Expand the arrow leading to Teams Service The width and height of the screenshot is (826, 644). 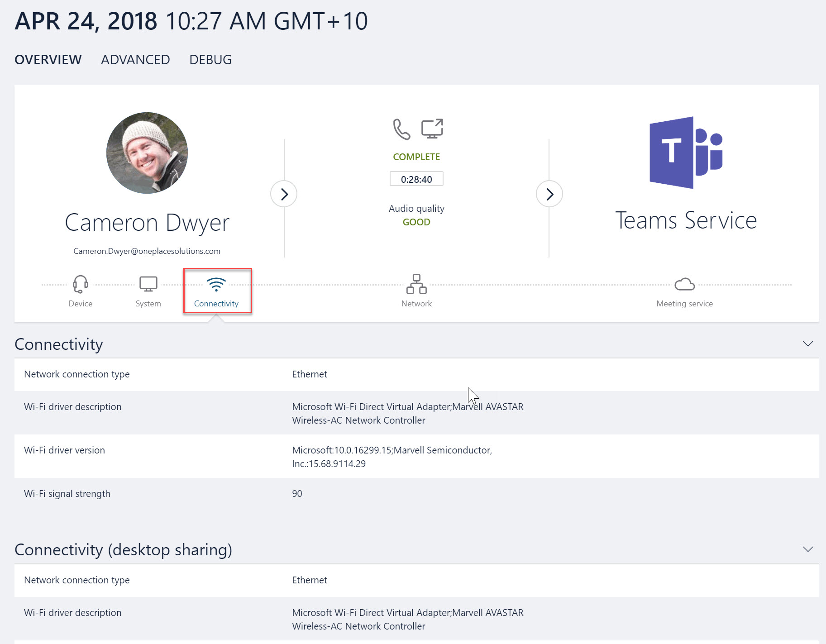click(549, 194)
